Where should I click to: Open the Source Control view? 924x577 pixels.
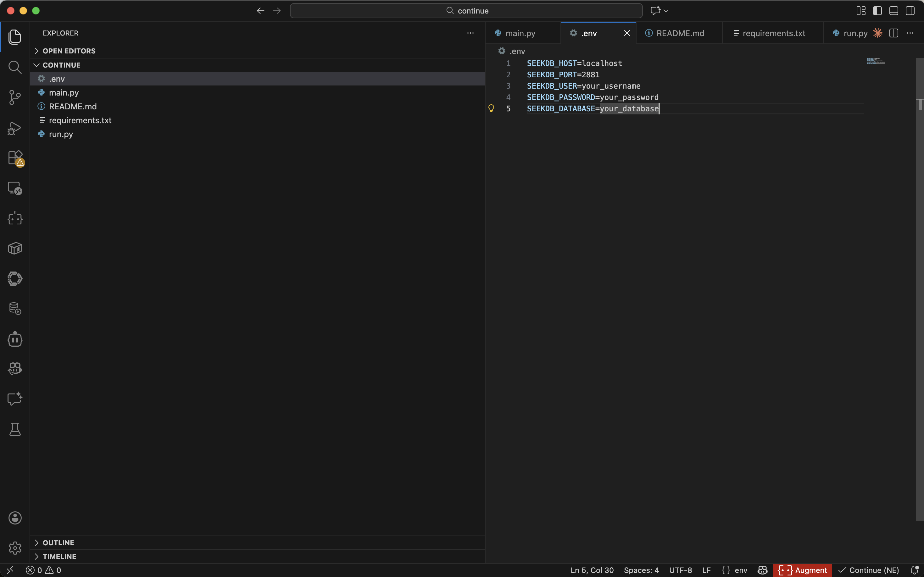point(14,97)
